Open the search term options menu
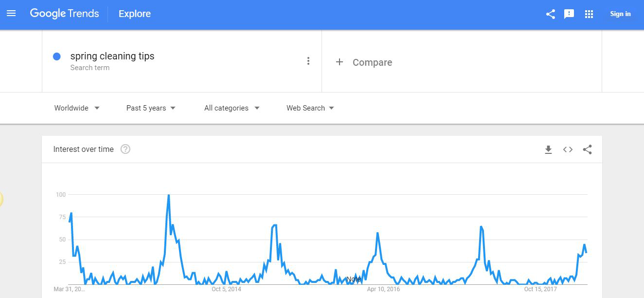The width and height of the screenshot is (644, 298). (308, 60)
